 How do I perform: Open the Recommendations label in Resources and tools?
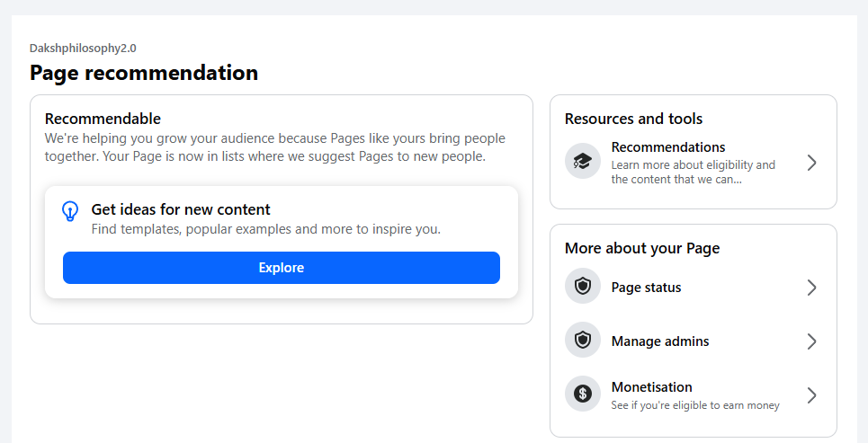[667, 147]
